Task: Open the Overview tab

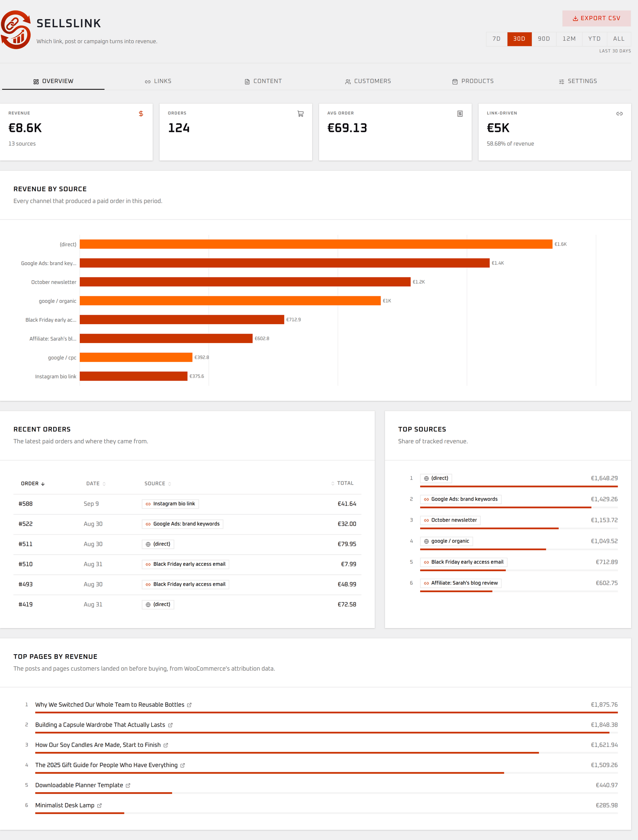Action: click(x=53, y=81)
